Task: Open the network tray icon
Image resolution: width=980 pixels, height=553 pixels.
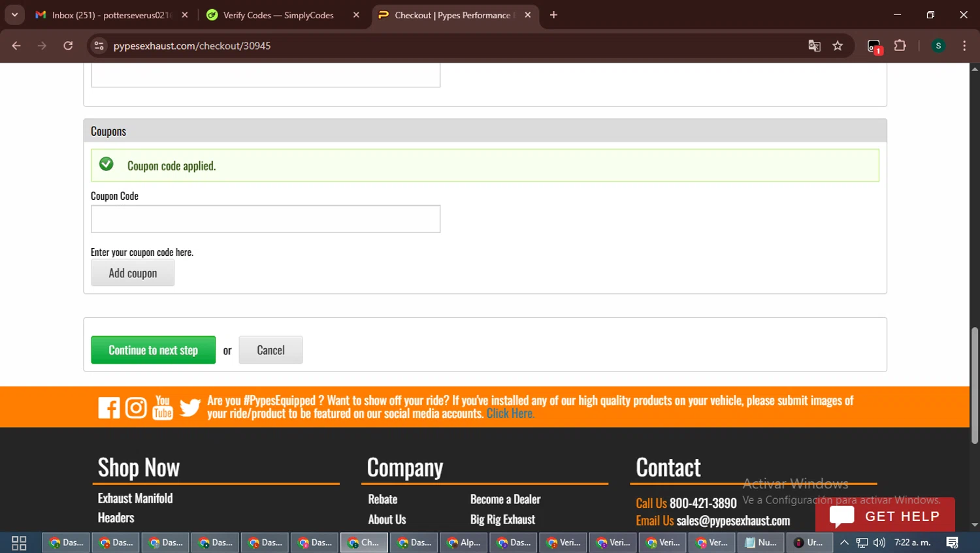Action: pos(862,543)
